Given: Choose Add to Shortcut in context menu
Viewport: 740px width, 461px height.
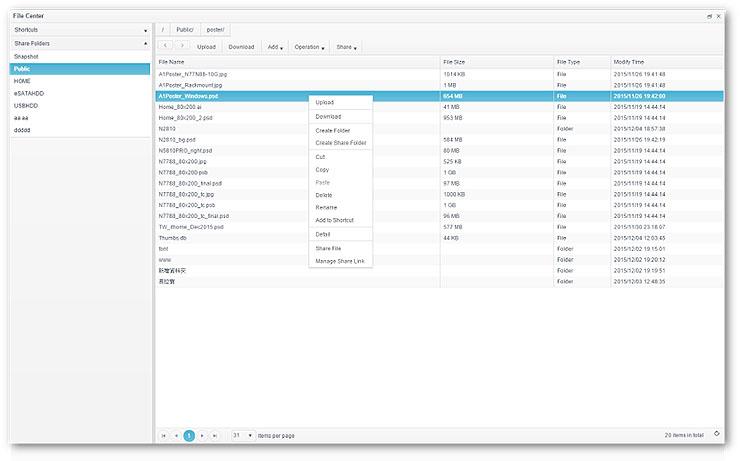Looking at the screenshot, I should [334, 220].
